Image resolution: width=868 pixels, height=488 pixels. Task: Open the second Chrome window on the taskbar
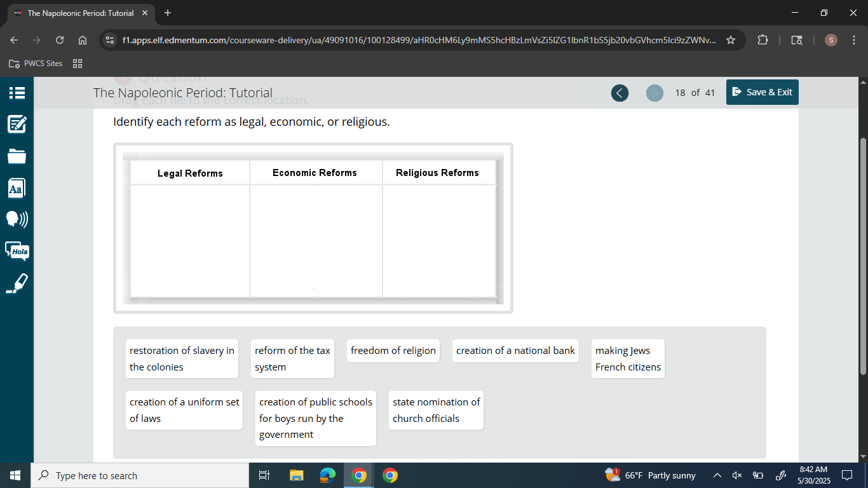point(390,475)
